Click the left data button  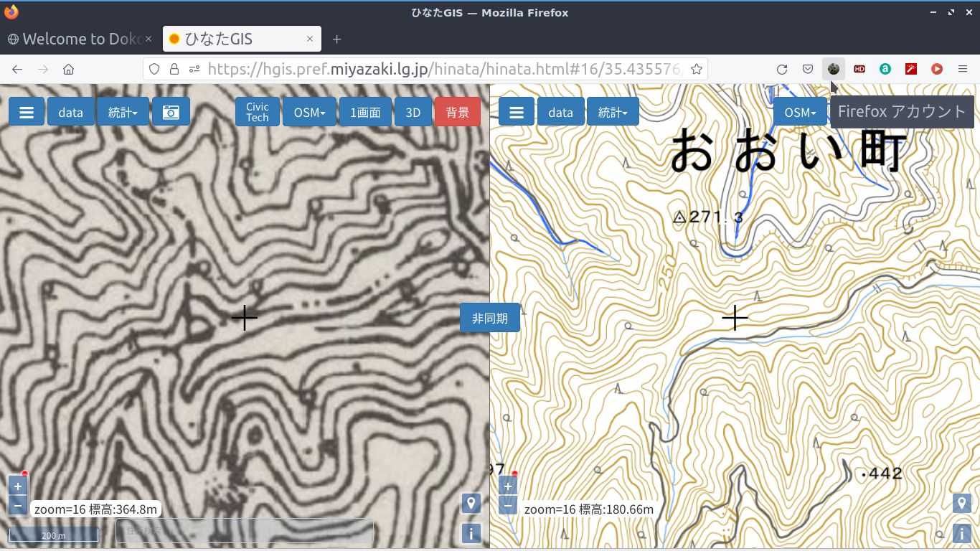(70, 112)
